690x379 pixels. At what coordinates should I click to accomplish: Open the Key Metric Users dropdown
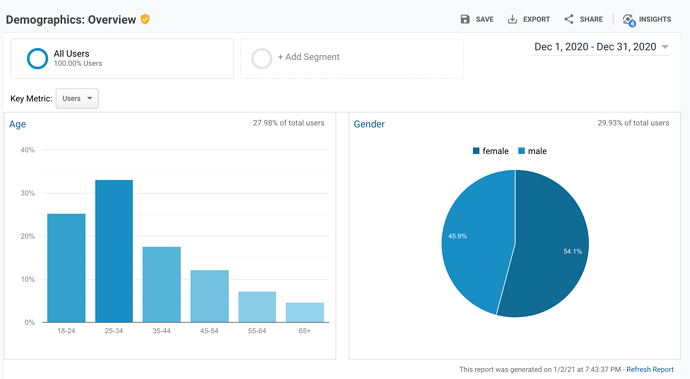pos(77,99)
